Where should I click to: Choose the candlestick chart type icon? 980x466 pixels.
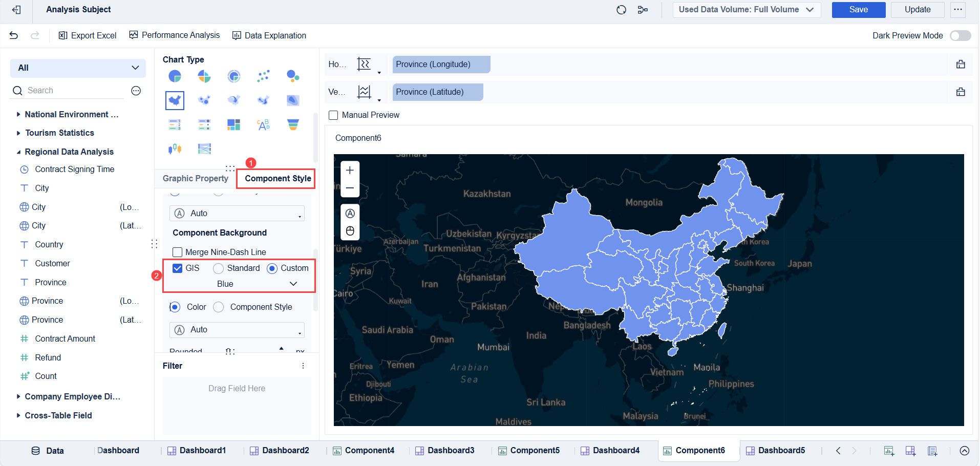pyautogui.click(x=175, y=149)
